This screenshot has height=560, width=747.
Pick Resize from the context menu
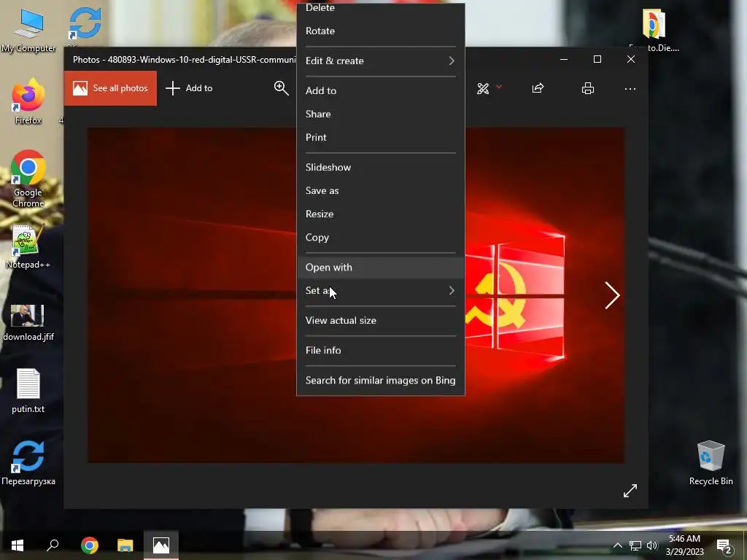[380, 214]
